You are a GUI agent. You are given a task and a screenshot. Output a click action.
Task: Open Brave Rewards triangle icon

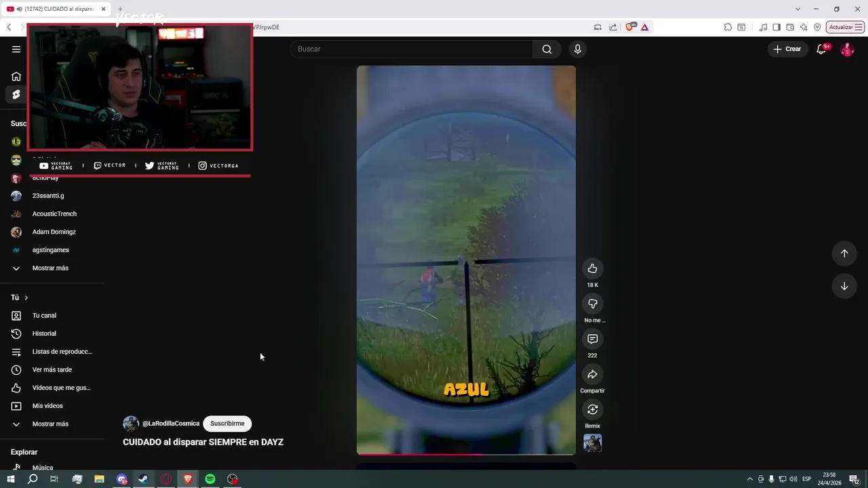(644, 27)
